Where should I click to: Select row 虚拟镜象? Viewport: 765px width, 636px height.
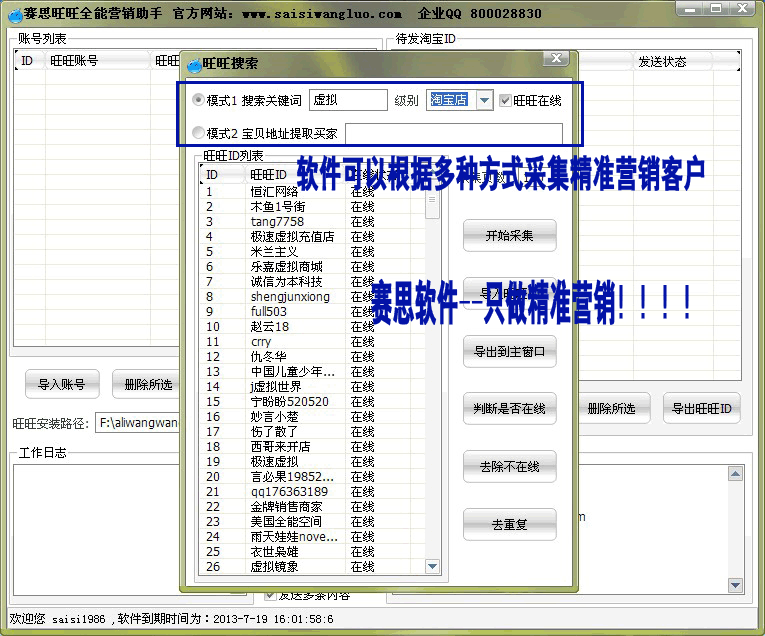click(312, 567)
